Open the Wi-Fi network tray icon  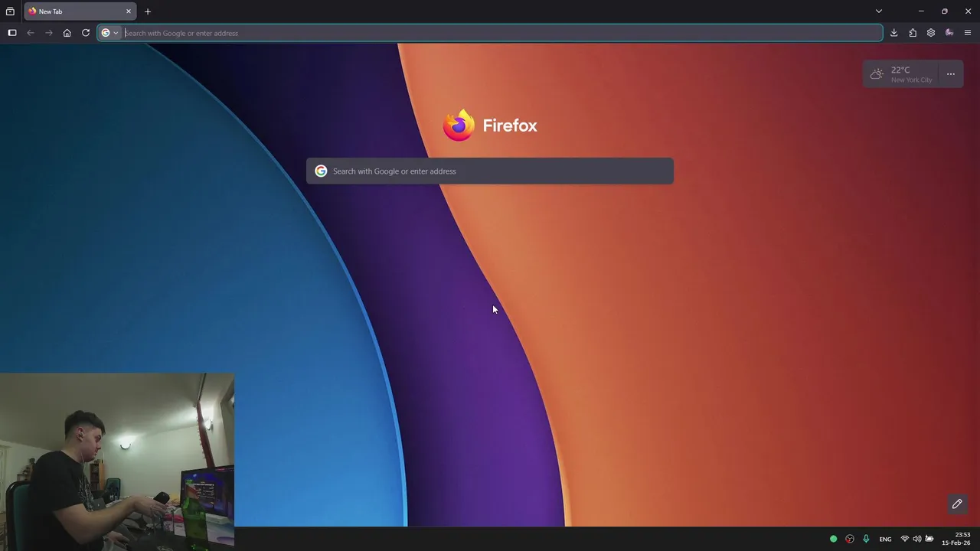(x=904, y=539)
